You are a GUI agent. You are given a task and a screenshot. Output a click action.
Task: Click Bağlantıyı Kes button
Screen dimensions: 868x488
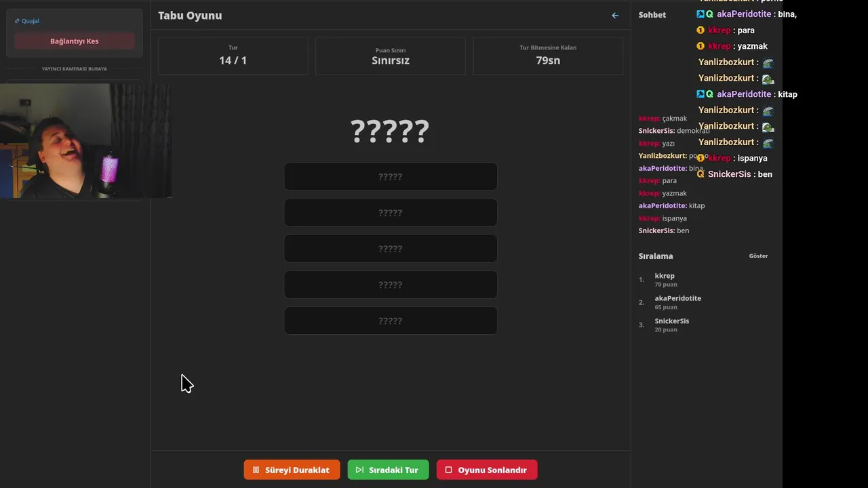coord(74,41)
